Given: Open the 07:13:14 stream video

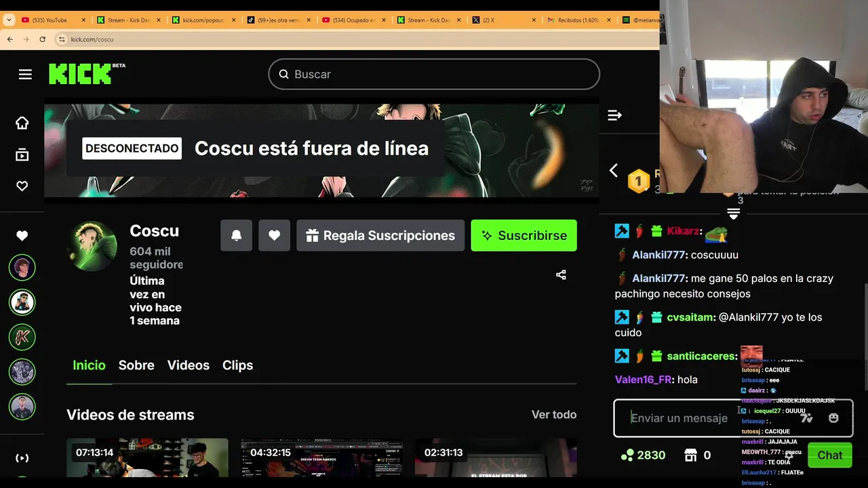Looking at the screenshot, I should click(147, 457).
